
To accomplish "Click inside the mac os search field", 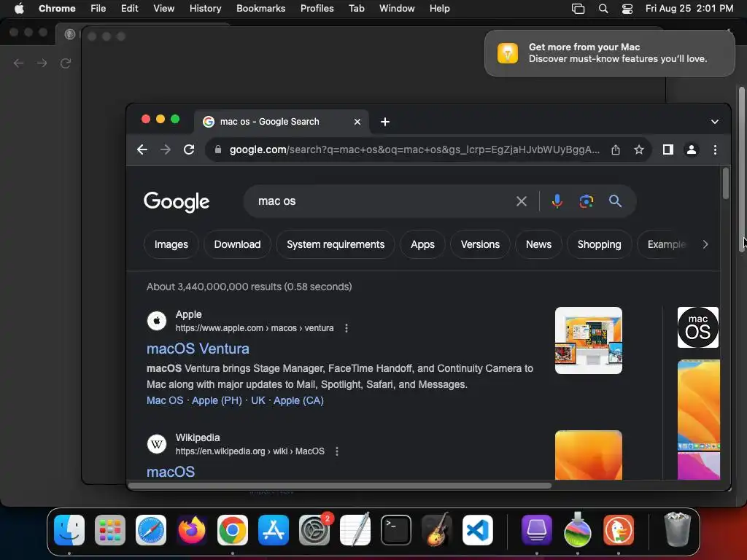I will click(381, 201).
